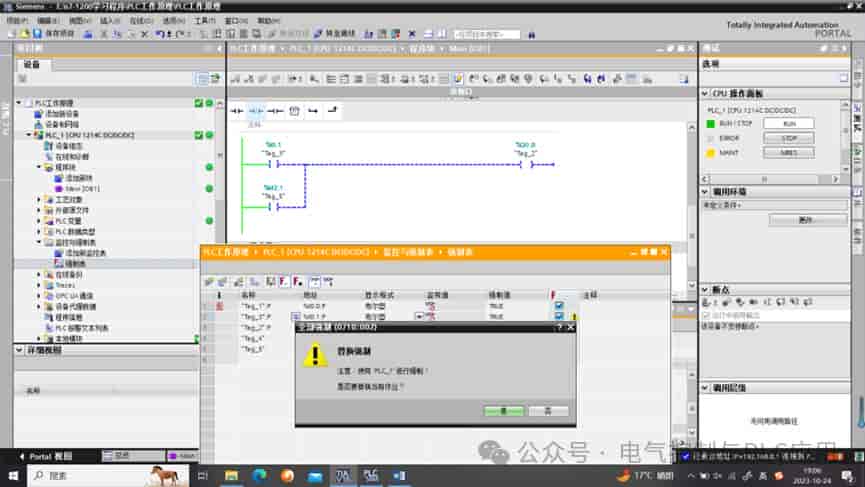The width and height of the screenshot is (865, 487).
Task: Insert a normally open contact
Action: point(237,111)
